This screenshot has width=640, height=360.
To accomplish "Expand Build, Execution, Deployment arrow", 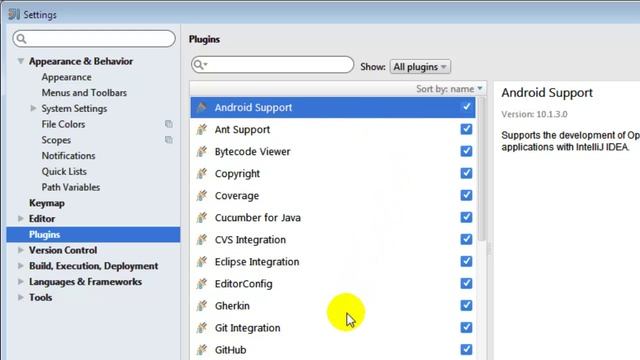I will click(x=20, y=266).
